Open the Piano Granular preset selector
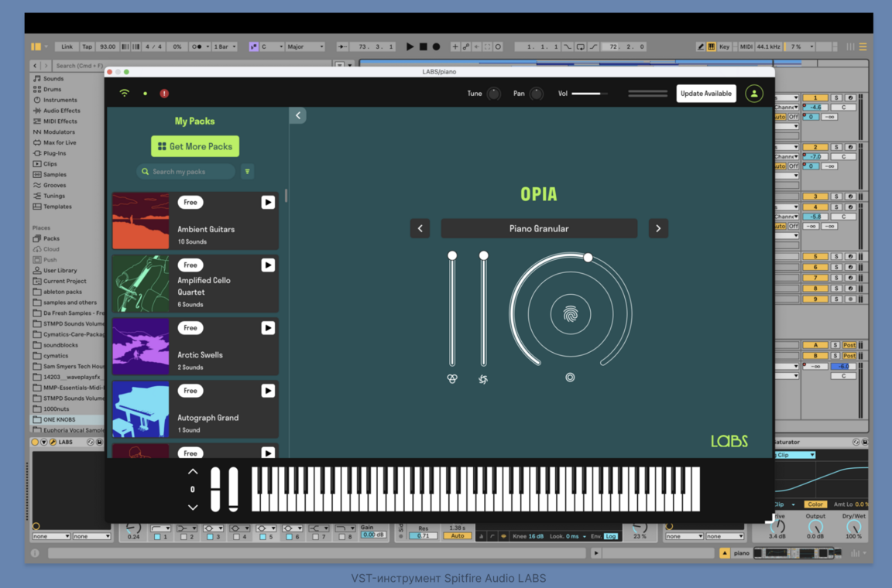The image size is (892, 588). tap(539, 228)
